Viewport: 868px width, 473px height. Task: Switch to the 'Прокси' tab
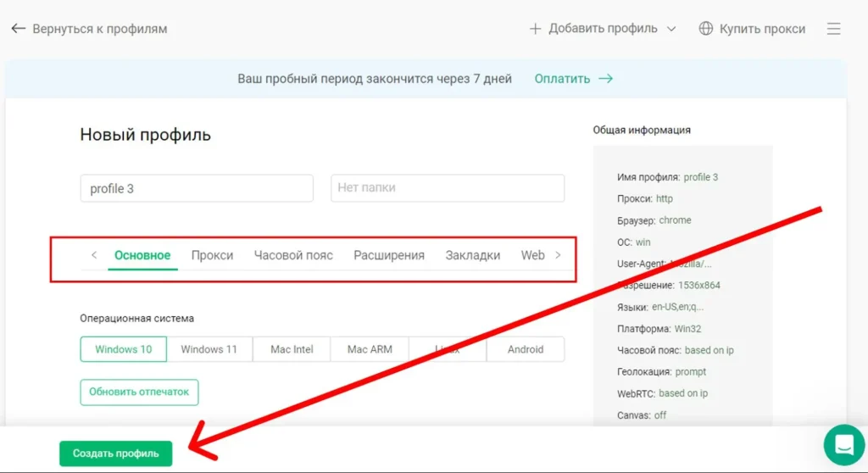click(212, 255)
